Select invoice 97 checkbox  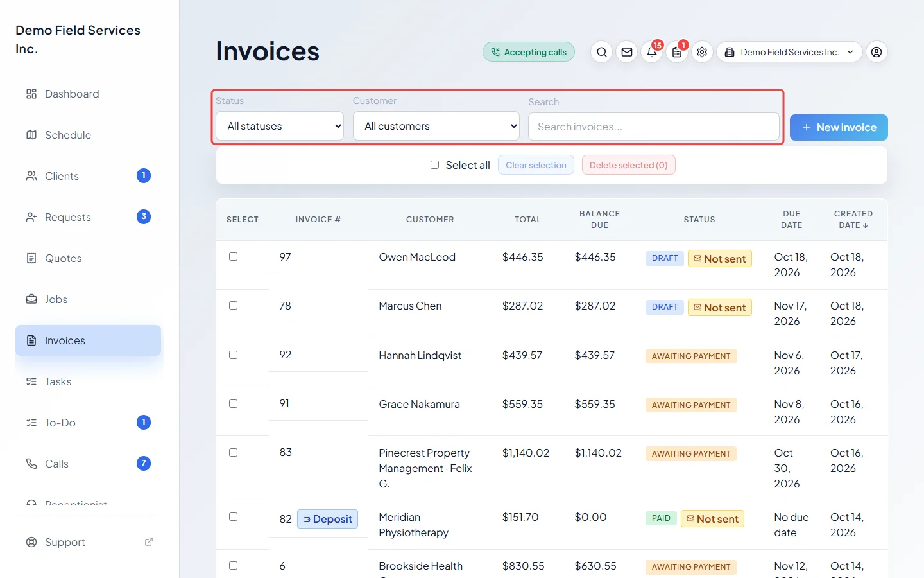234,257
